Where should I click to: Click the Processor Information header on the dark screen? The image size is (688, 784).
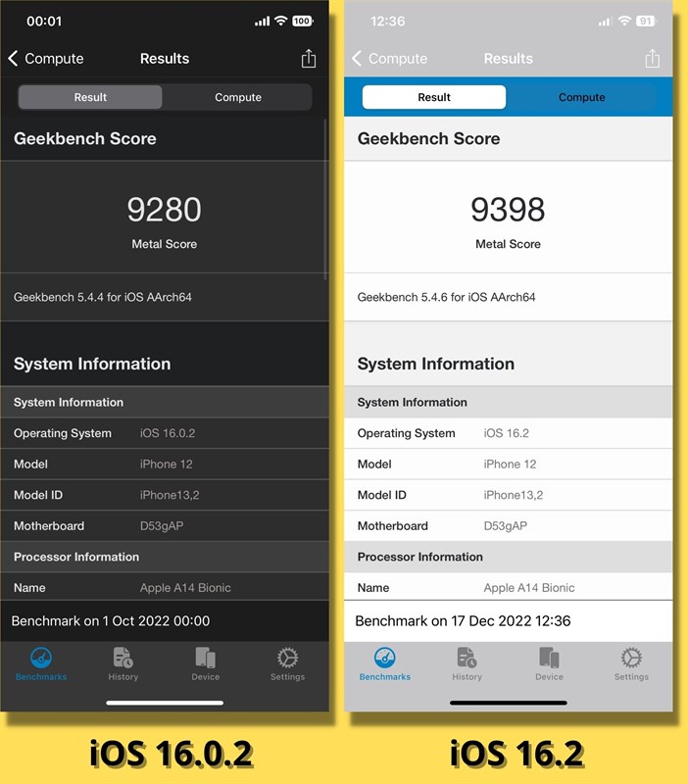click(165, 557)
